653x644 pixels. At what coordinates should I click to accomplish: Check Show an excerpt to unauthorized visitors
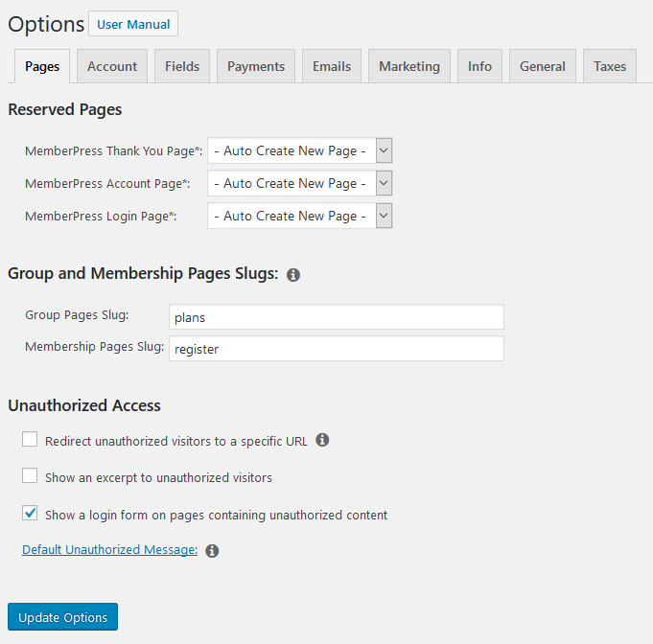[x=30, y=476]
